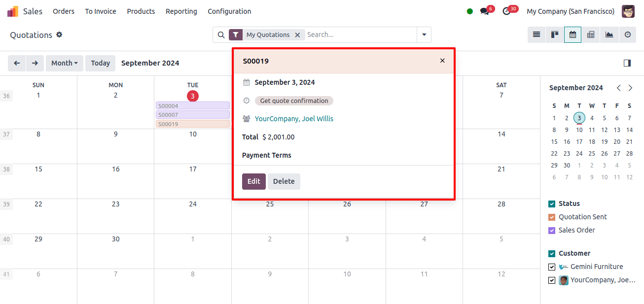
Task: Hide the calendar side panel
Action: click(627, 63)
